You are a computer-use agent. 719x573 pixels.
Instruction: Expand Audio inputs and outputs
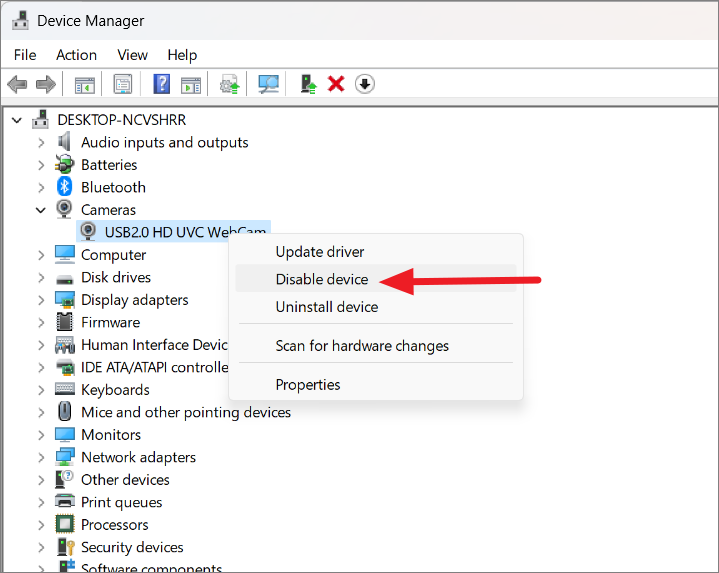41,143
